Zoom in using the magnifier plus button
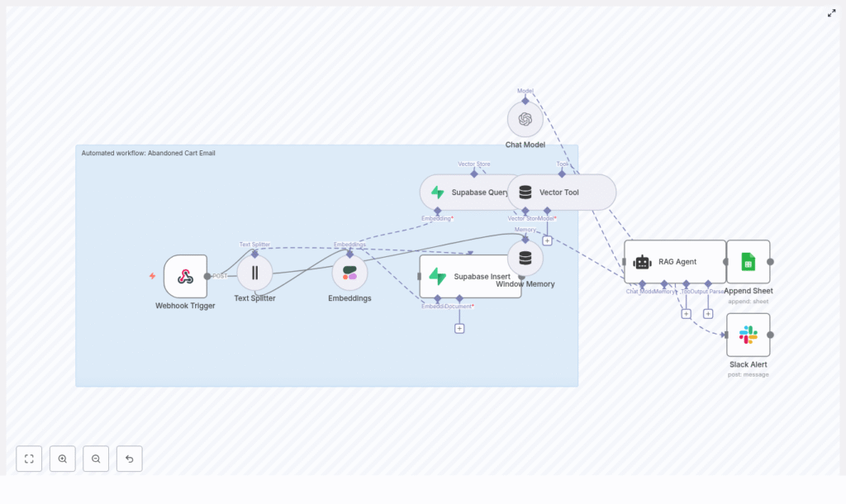 point(63,459)
